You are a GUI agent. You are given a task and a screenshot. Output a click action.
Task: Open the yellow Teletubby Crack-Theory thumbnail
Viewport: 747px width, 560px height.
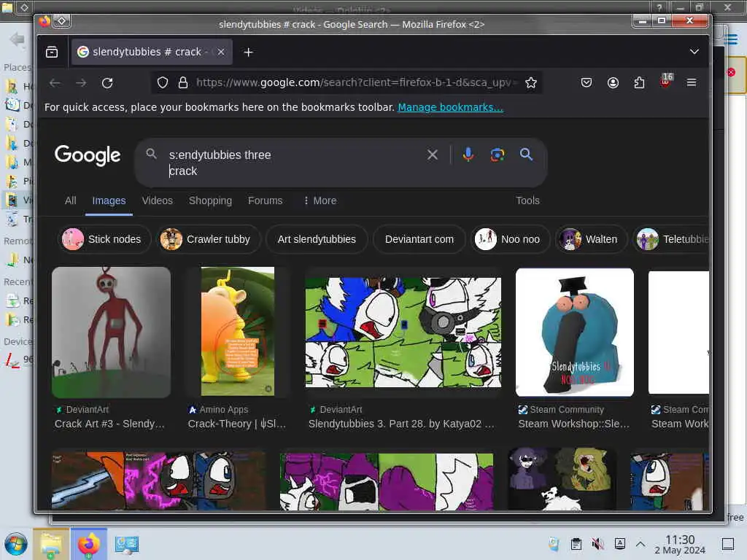coord(238,332)
